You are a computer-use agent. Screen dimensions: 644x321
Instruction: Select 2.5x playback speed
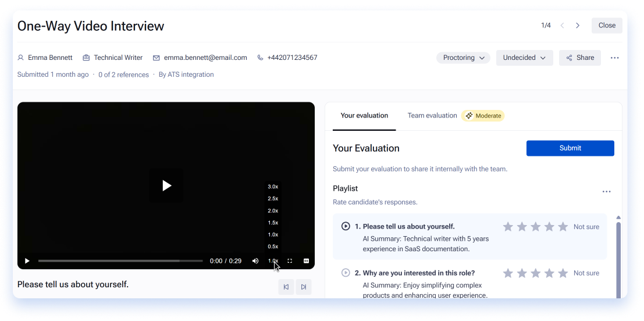coord(273,198)
